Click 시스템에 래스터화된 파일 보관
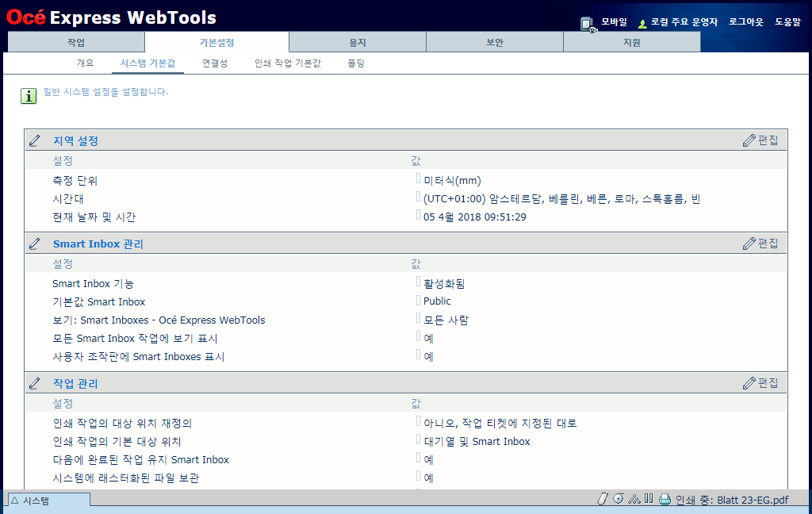 pyautogui.click(x=126, y=478)
